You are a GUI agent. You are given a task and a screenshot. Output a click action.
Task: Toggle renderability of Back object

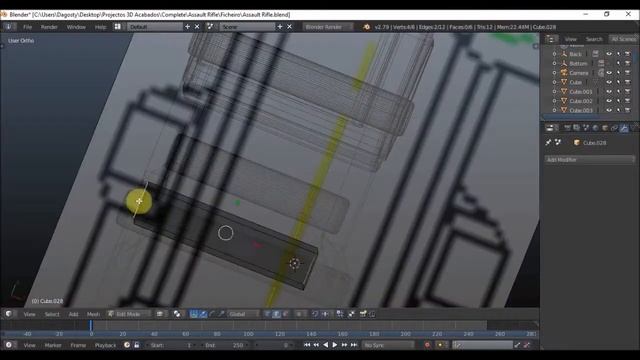tap(628, 54)
